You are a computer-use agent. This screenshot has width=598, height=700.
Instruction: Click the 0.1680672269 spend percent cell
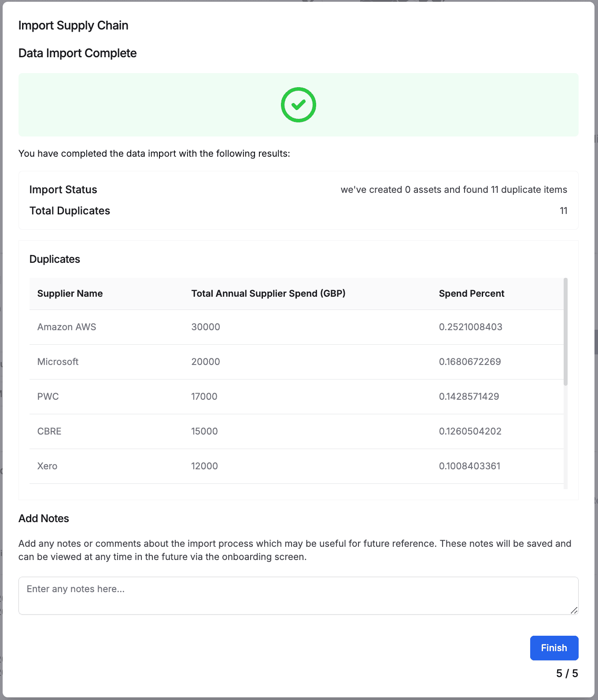(x=470, y=362)
